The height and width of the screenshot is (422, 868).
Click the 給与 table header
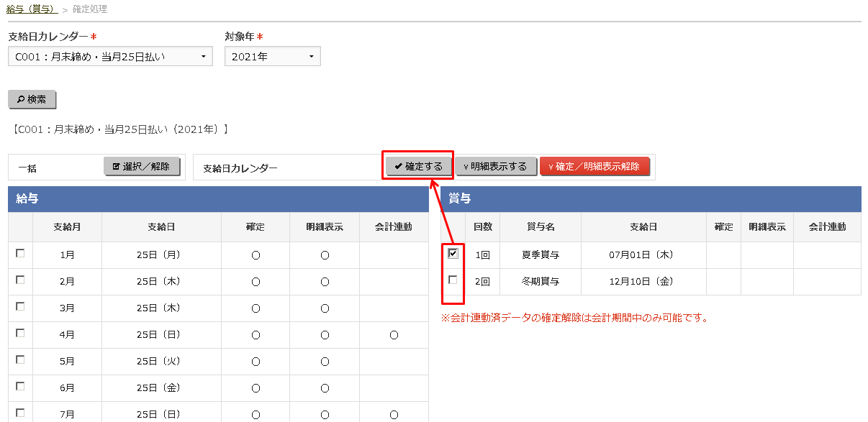[27, 199]
